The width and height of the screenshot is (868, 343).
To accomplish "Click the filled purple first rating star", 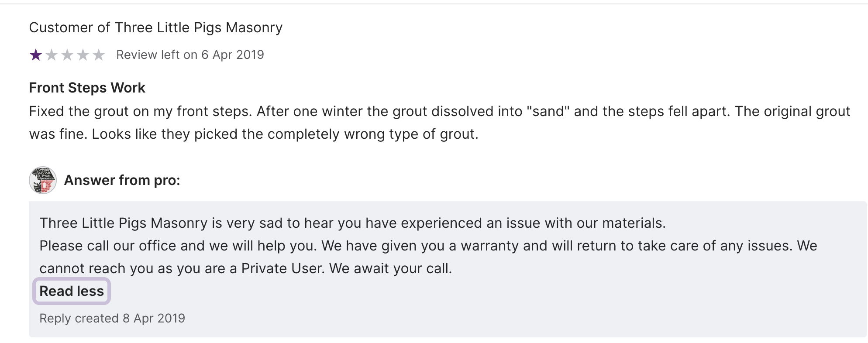I will coord(36,55).
